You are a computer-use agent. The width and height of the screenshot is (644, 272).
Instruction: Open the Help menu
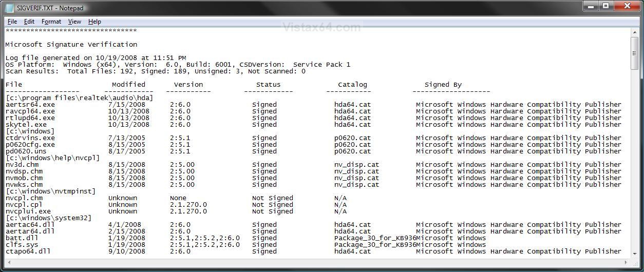click(94, 22)
